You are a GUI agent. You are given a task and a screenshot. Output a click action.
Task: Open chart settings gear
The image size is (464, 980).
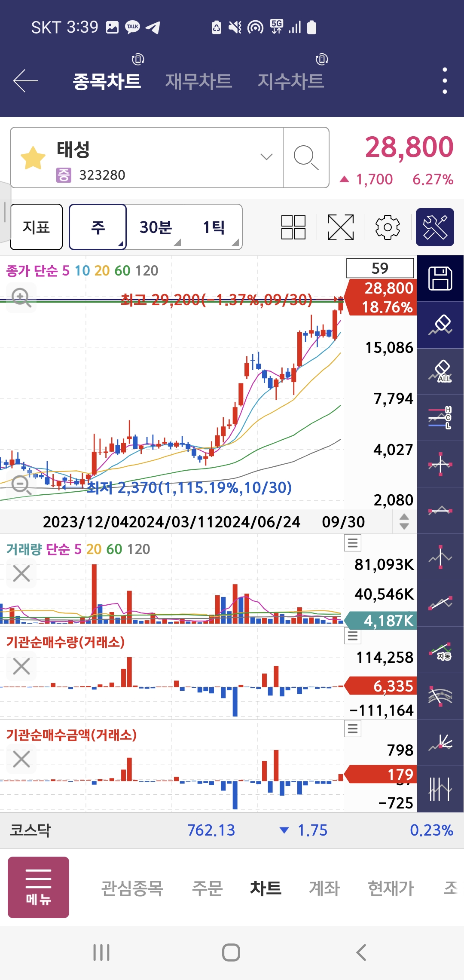[x=388, y=227]
